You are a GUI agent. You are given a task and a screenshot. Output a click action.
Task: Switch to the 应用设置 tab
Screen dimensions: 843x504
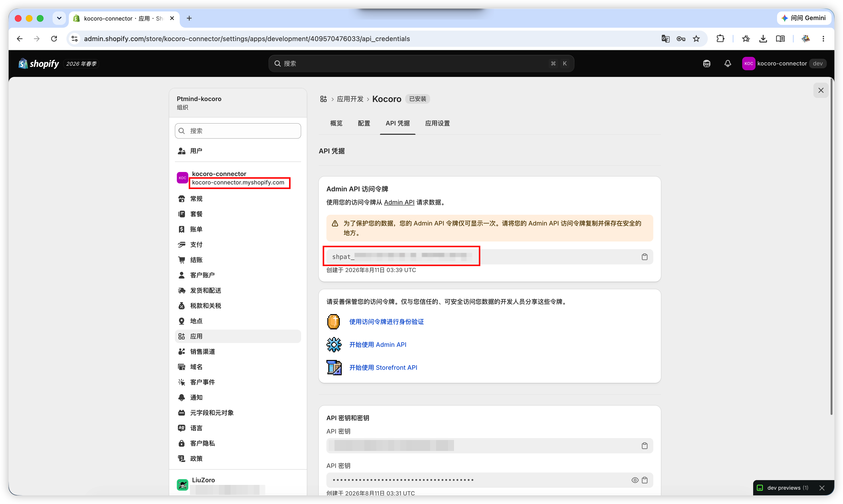click(x=438, y=123)
